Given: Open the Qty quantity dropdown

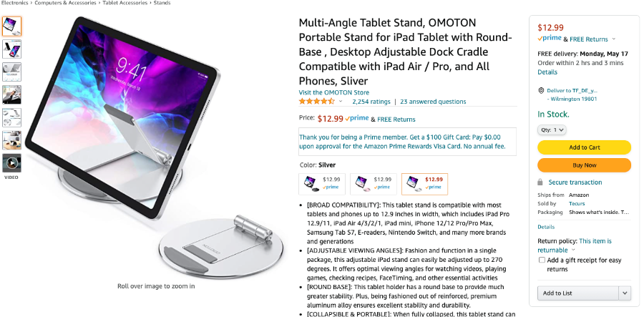Looking at the screenshot, I should click(x=552, y=130).
